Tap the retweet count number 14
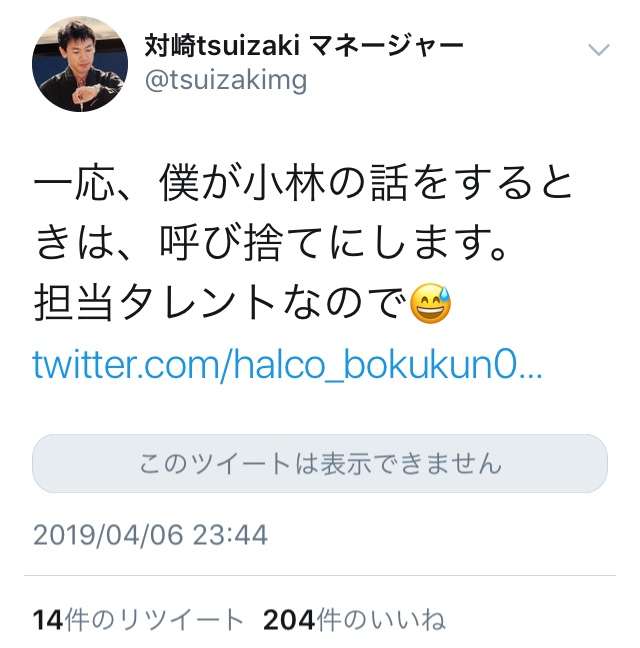Viewport: 640px width, 648px height. [48, 620]
